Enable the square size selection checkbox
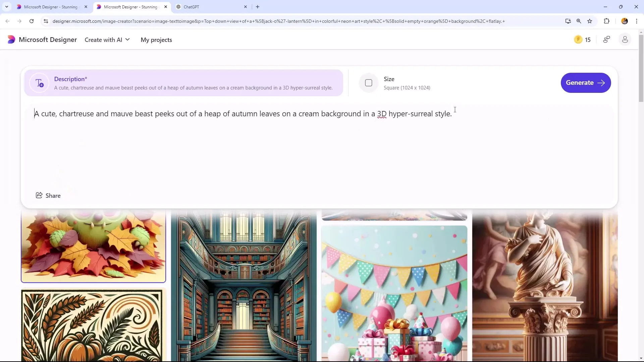Screen dimensions: 644x362 pyautogui.click(x=369, y=83)
